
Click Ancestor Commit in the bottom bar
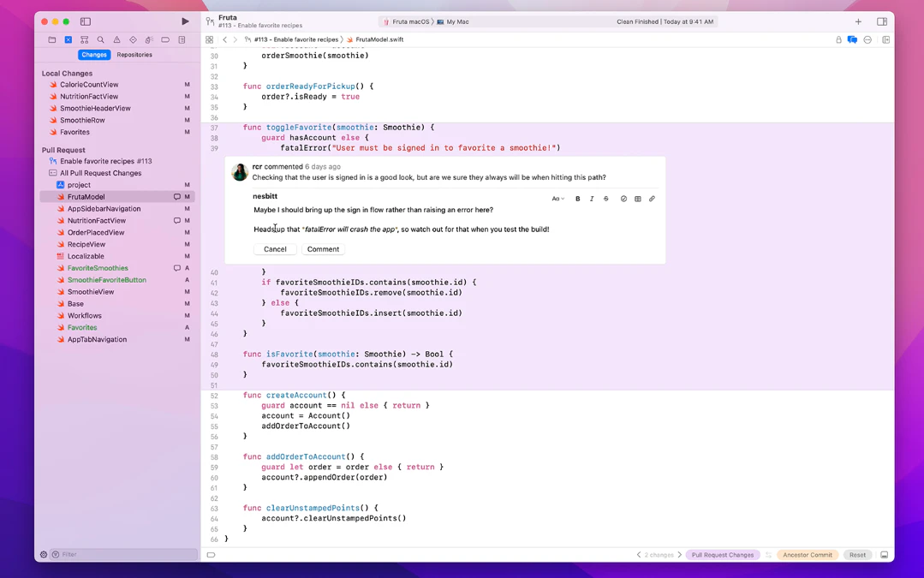(806, 555)
